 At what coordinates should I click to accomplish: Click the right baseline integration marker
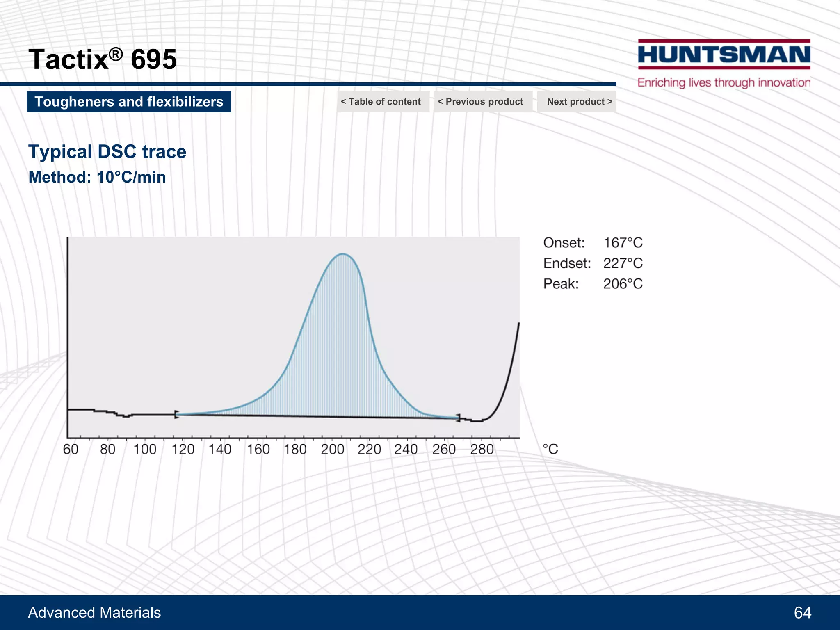[x=459, y=418]
